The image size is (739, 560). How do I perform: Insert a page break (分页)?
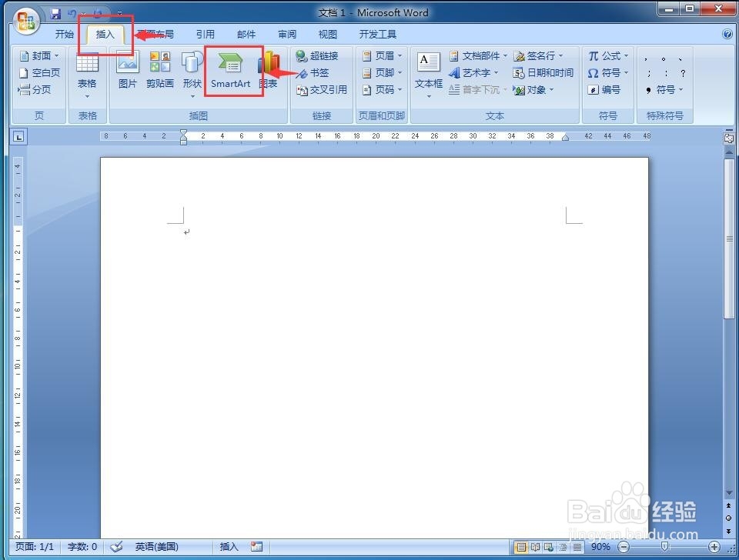pos(34,89)
